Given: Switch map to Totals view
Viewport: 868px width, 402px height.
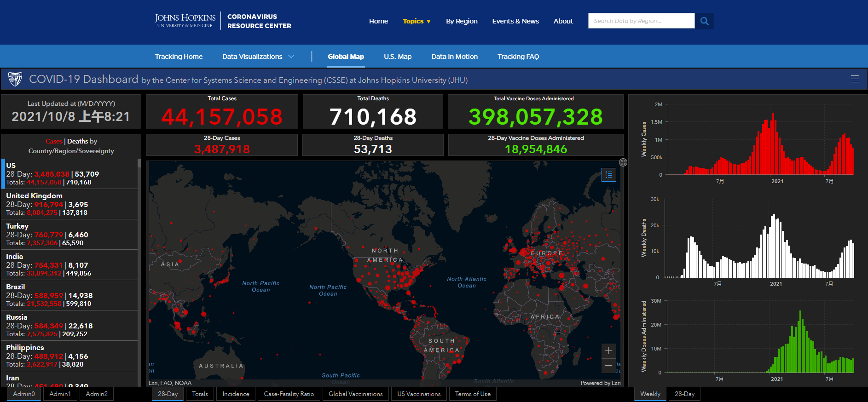Looking at the screenshot, I should [x=200, y=394].
